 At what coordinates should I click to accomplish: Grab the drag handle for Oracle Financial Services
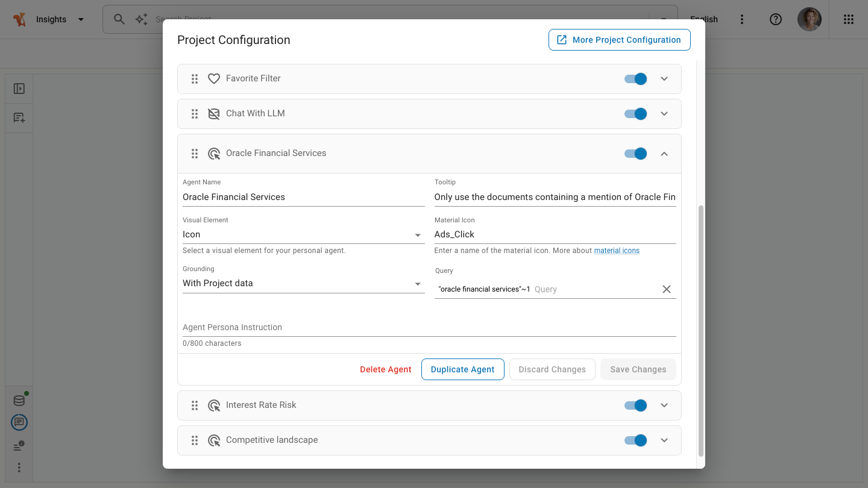(195, 154)
